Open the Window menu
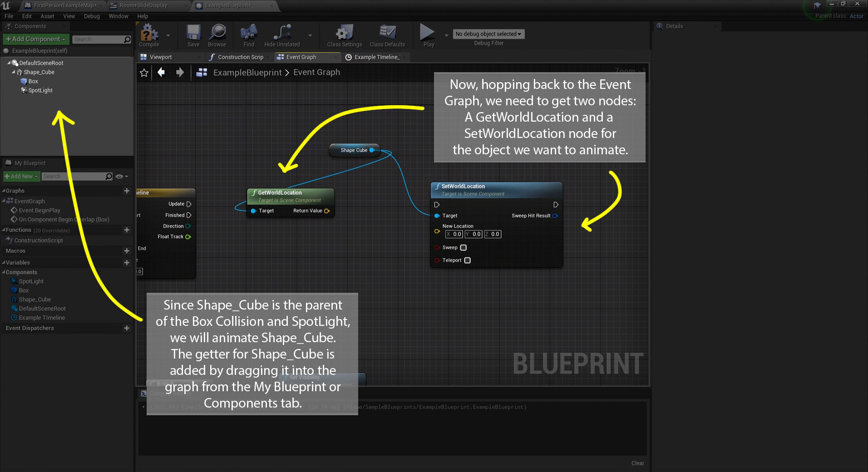This screenshot has height=472, width=868. click(118, 16)
